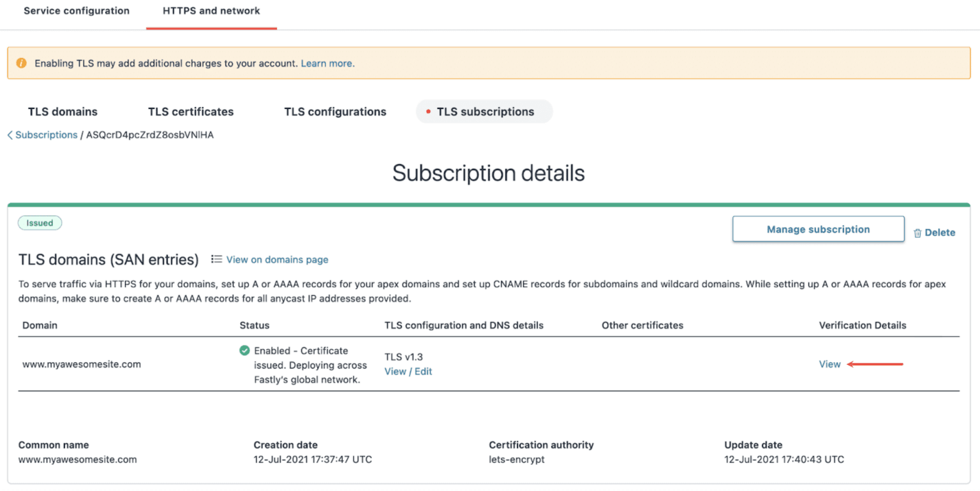Select the TLS subscriptions tab
The image size is (980, 491).
click(x=484, y=112)
